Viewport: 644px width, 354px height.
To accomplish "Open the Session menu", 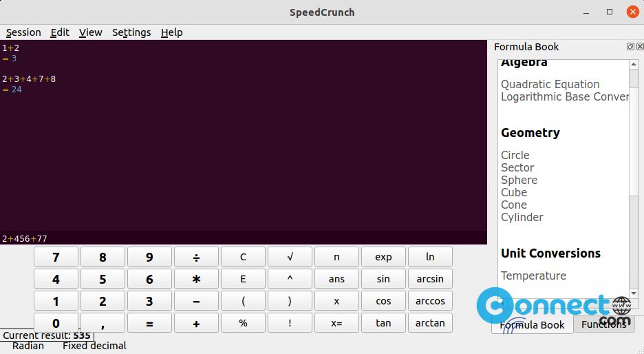I will (x=23, y=32).
